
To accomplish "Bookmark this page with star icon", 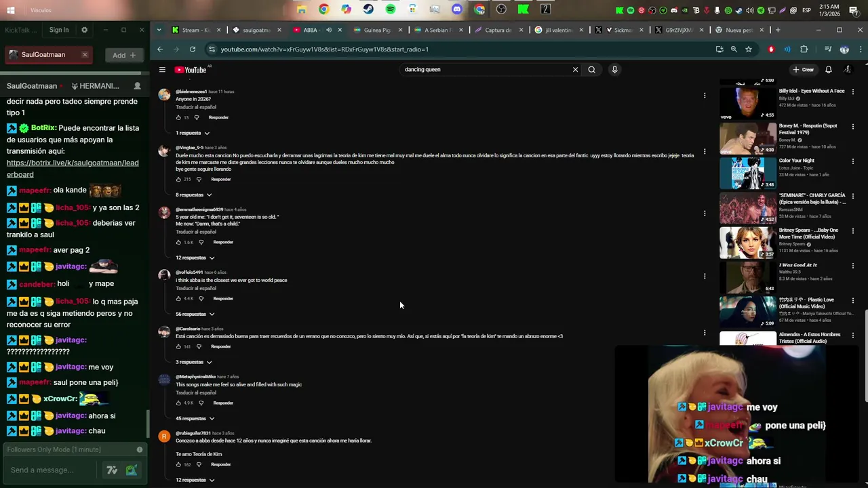I will tap(749, 49).
